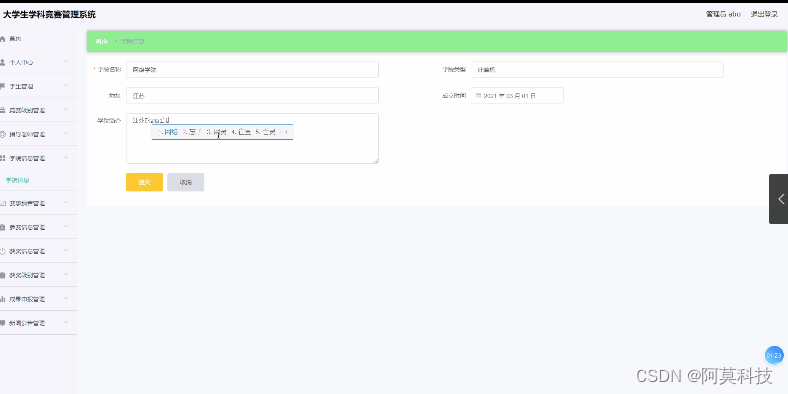Choose IME candidate 2 in the popup
This screenshot has height=394, width=788.
192,132
